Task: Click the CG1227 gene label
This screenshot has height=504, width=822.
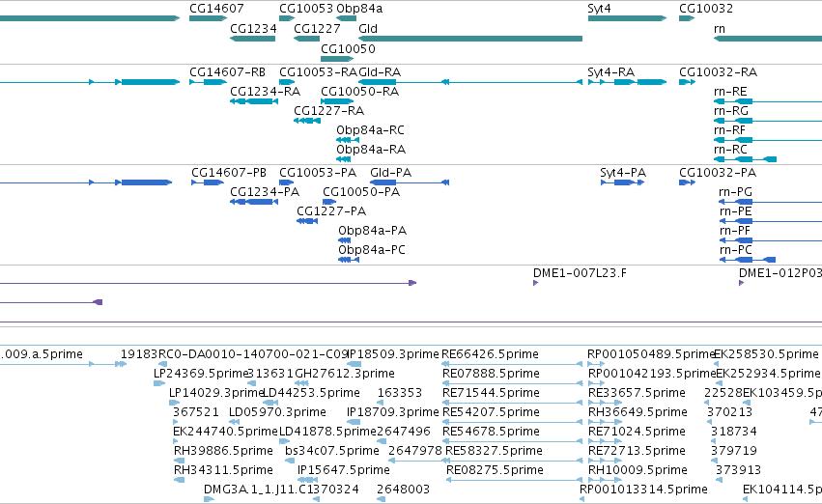Action: coord(317,28)
